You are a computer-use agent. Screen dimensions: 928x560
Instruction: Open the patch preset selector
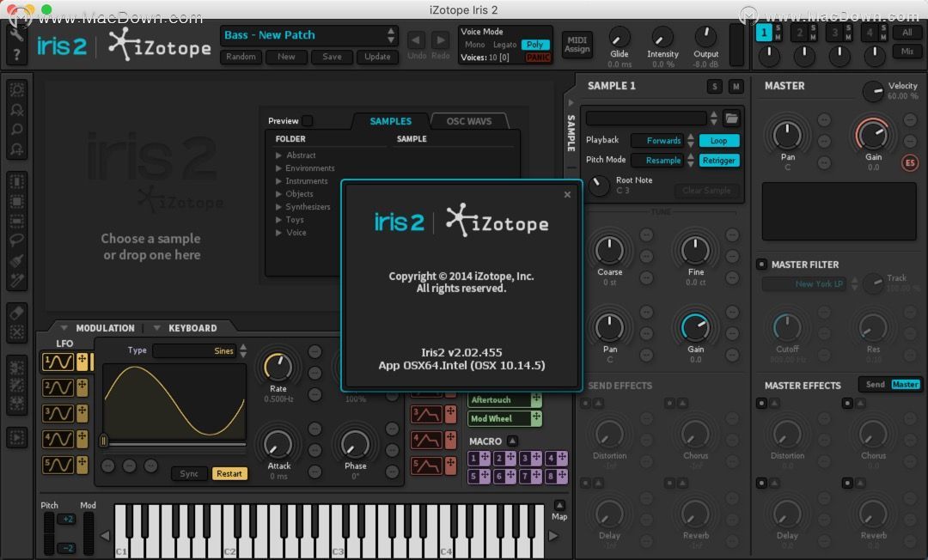click(x=308, y=35)
